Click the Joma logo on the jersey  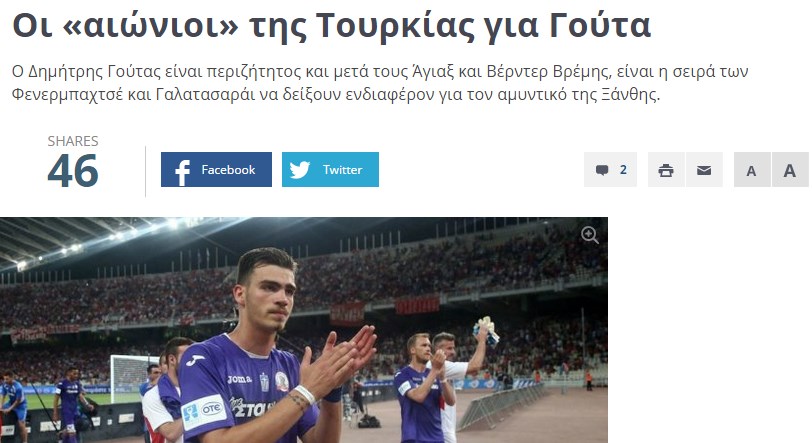click(240, 379)
